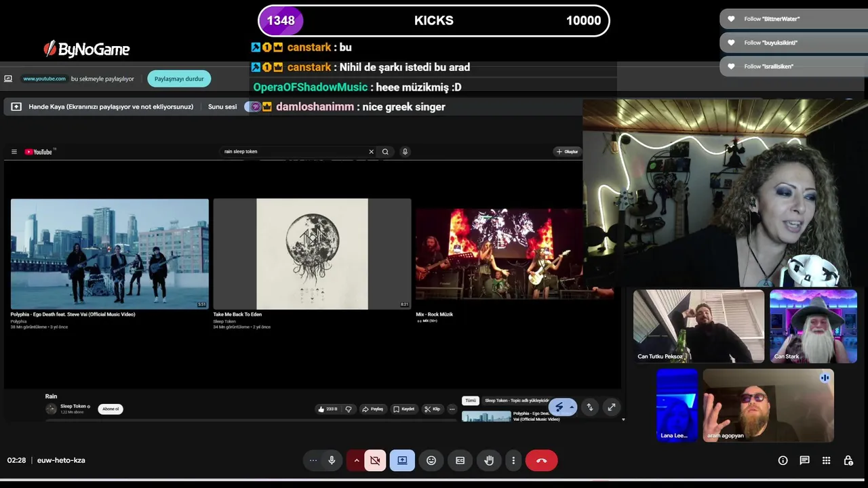Follow "israilisiken" heart button
Image resolution: width=868 pixels, height=488 pixels.
731,66
